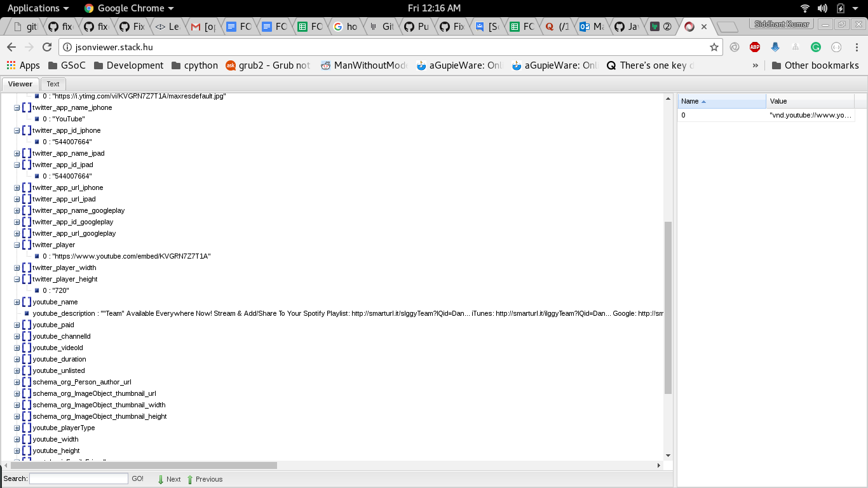Open the Wi-Fi status indicator

[x=805, y=8]
